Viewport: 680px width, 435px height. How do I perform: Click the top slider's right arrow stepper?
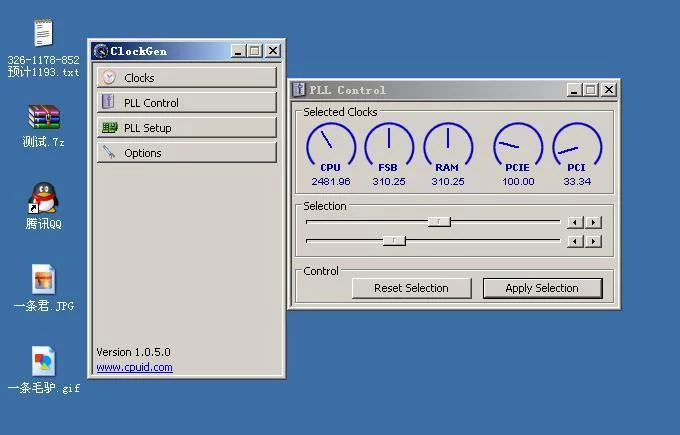tap(594, 222)
